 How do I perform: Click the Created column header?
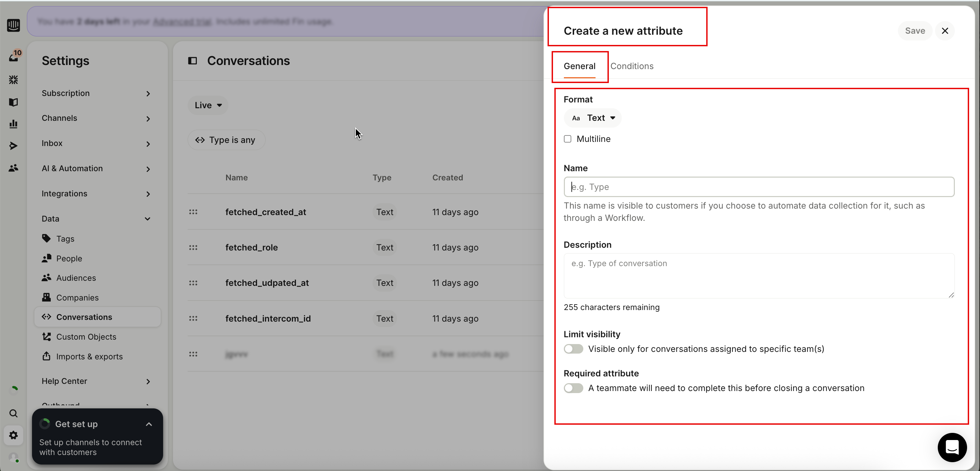(x=447, y=178)
